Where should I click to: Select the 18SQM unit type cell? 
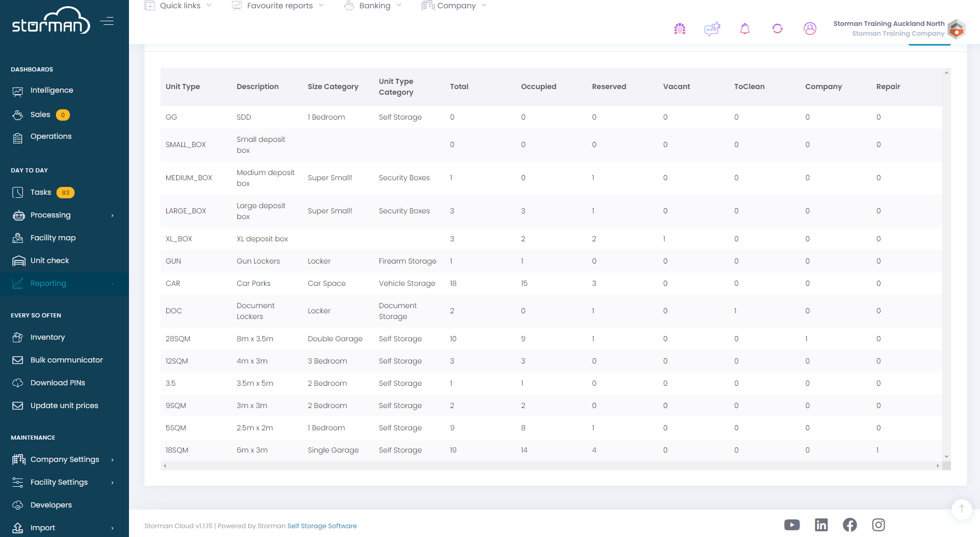click(x=177, y=451)
